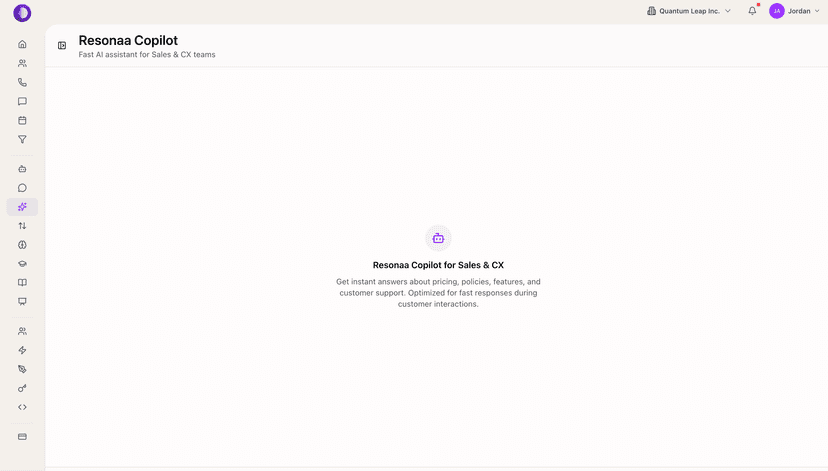Toggle the panel icon beside Resonaa Copilot title
This screenshot has width=828, height=471.
click(62, 46)
